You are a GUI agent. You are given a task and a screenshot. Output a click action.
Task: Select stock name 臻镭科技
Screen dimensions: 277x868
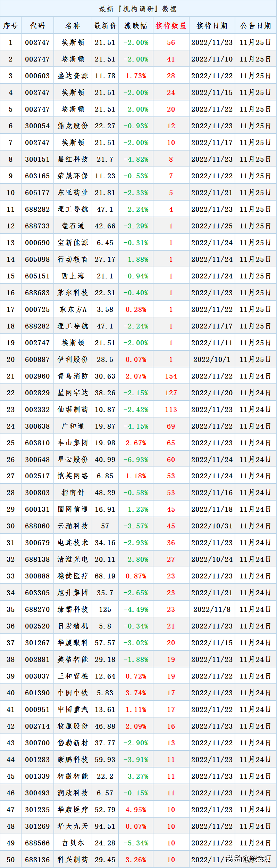73,609
